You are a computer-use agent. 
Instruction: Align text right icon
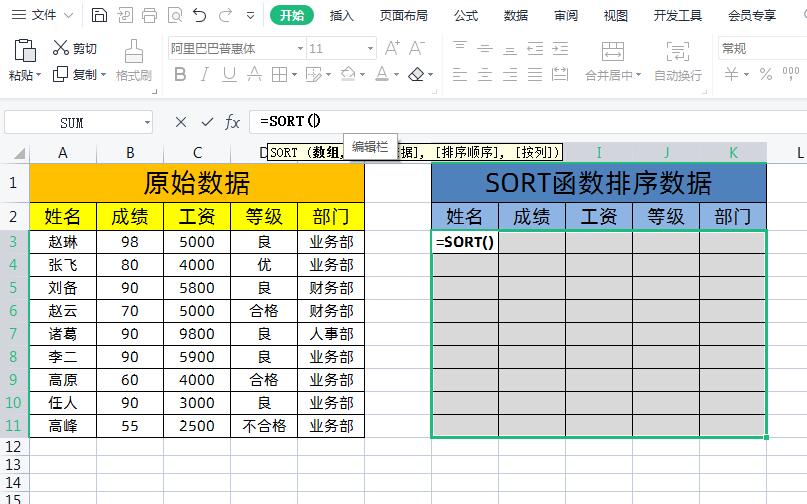pos(510,75)
